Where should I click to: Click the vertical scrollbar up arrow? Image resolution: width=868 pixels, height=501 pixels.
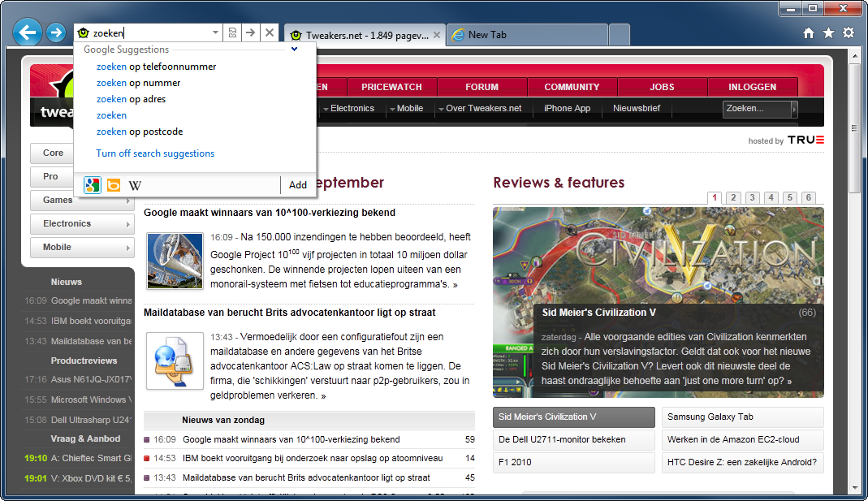(855, 56)
